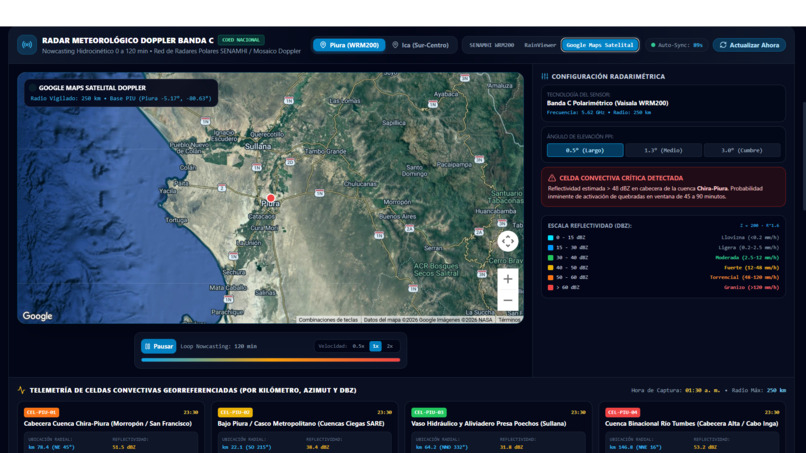The image size is (806, 453).
Task: Zoom in on the map
Action: point(507,279)
